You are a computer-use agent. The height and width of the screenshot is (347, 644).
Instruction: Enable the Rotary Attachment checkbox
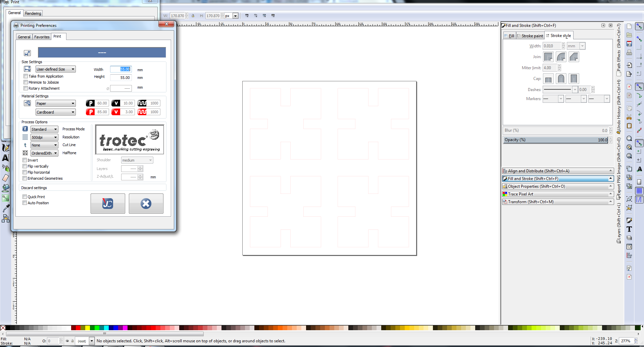[x=26, y=88]
